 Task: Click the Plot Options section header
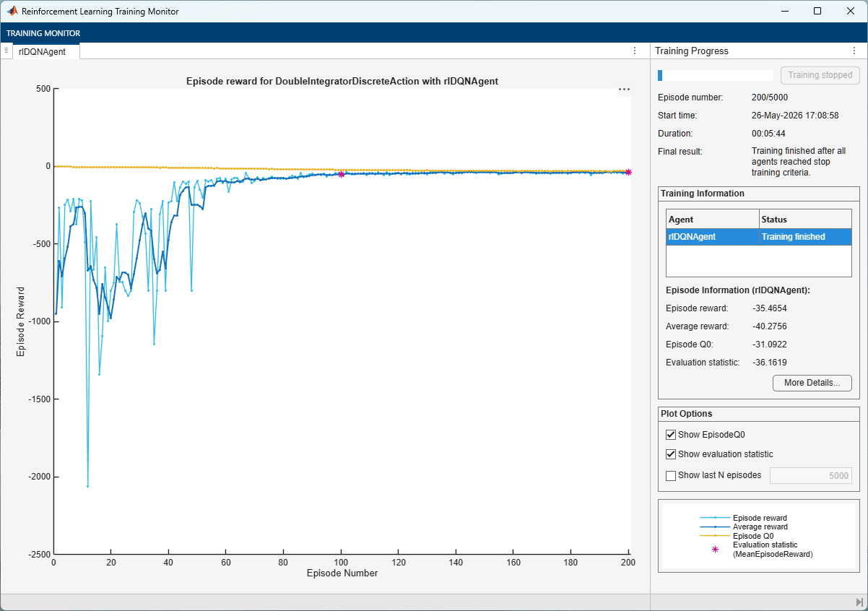[686, 414]
